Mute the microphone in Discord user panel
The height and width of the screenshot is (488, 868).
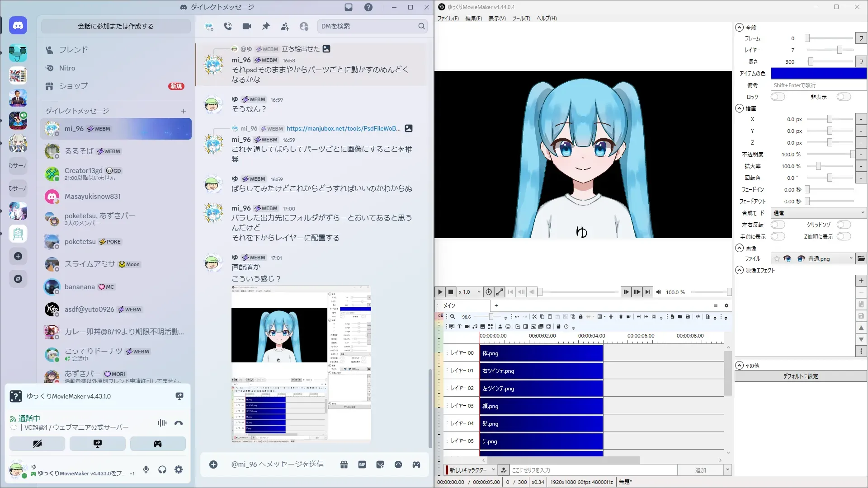point(146,469)
